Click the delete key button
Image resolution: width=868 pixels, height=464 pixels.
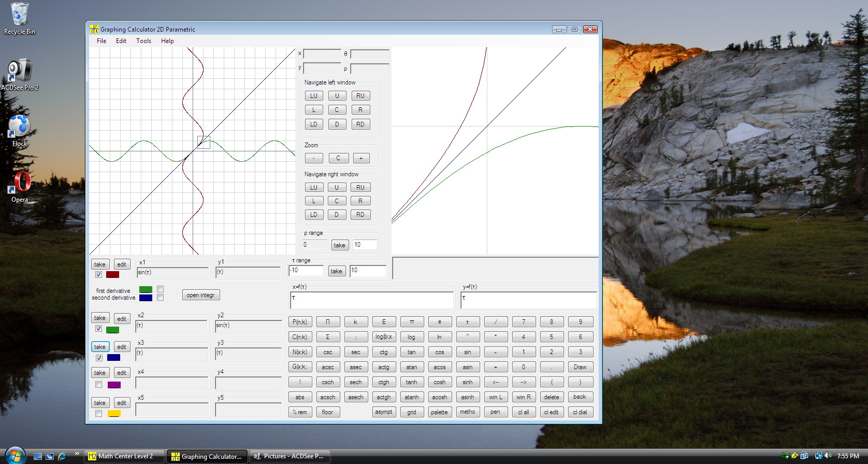pyautogui.click(x=552, y=397)
